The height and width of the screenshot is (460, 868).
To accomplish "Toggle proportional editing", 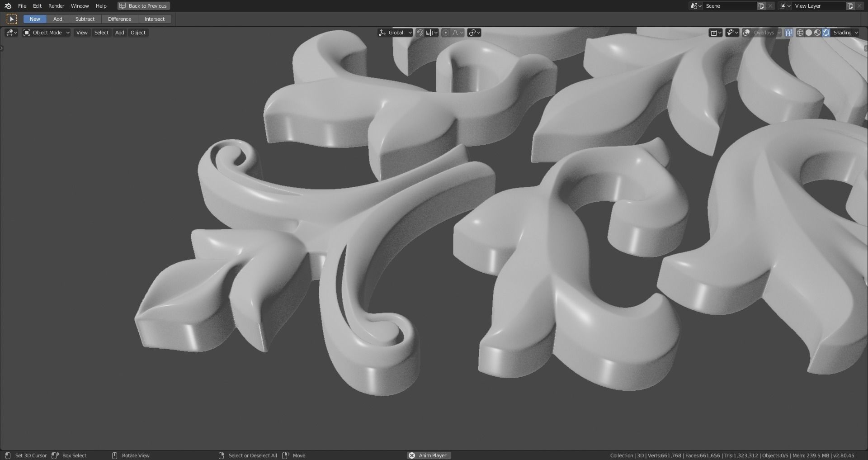I will (446, 33).
